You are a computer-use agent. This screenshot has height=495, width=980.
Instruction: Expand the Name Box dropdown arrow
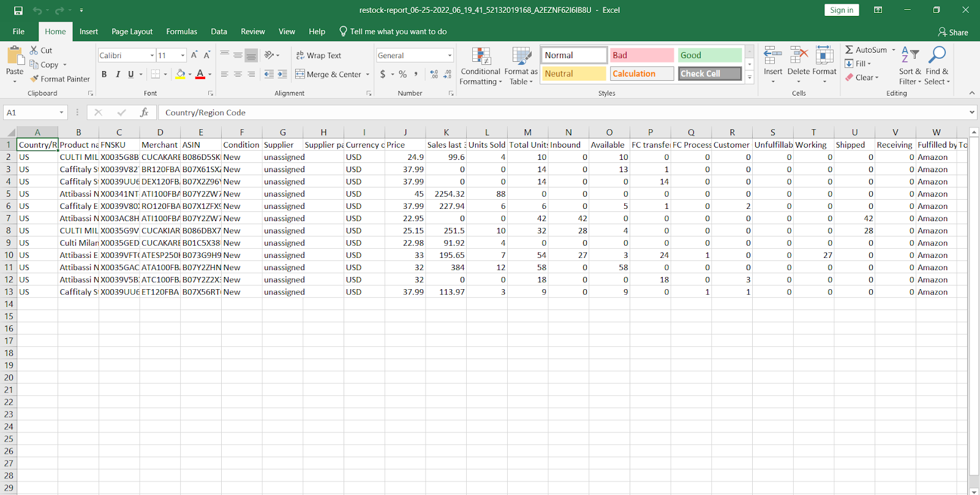pyautogui.click(x=61, y=113)
